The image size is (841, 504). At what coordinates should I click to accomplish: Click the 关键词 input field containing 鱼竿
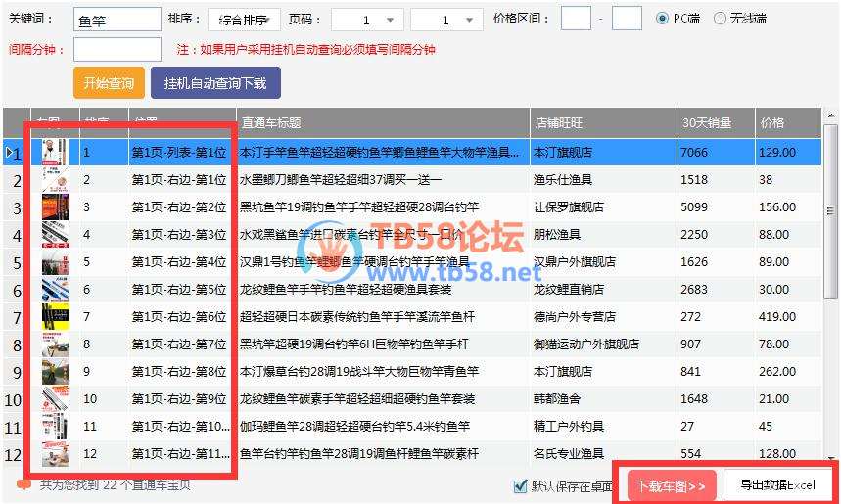117,20
